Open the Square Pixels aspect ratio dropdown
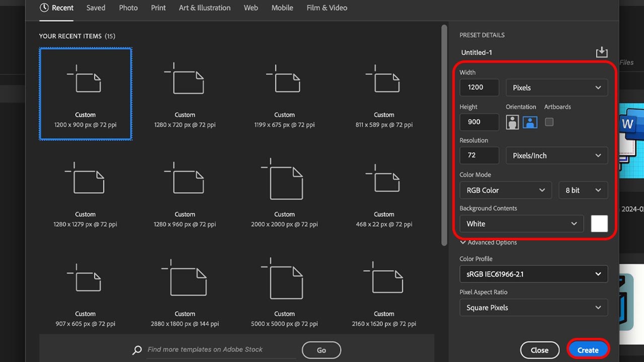644x362 pixels. [533, 308]
